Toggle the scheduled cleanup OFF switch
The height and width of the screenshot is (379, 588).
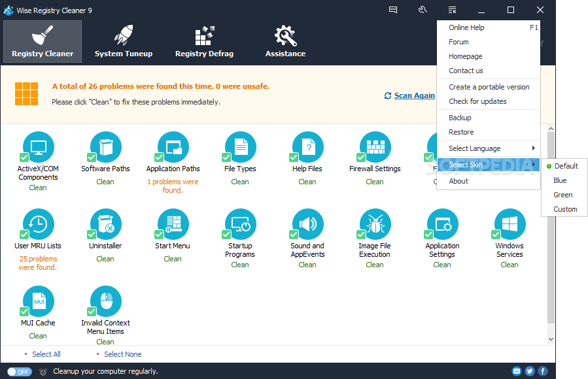(x=20, y=372)
